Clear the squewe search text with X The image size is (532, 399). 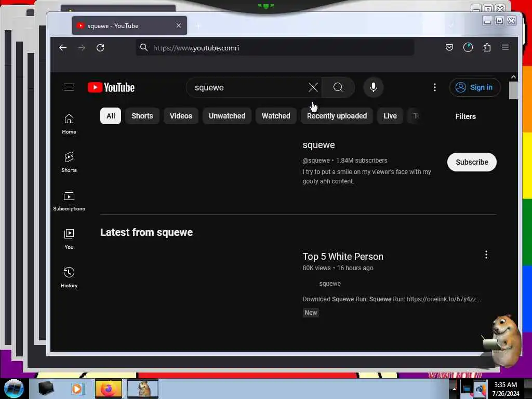point(313,87)
